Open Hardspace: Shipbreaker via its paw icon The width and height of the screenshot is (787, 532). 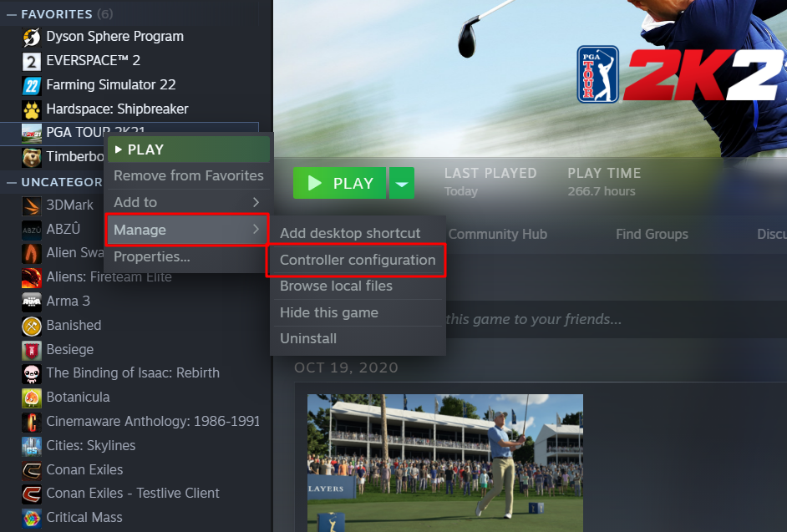pyautogui.click(x=32, y=109)
